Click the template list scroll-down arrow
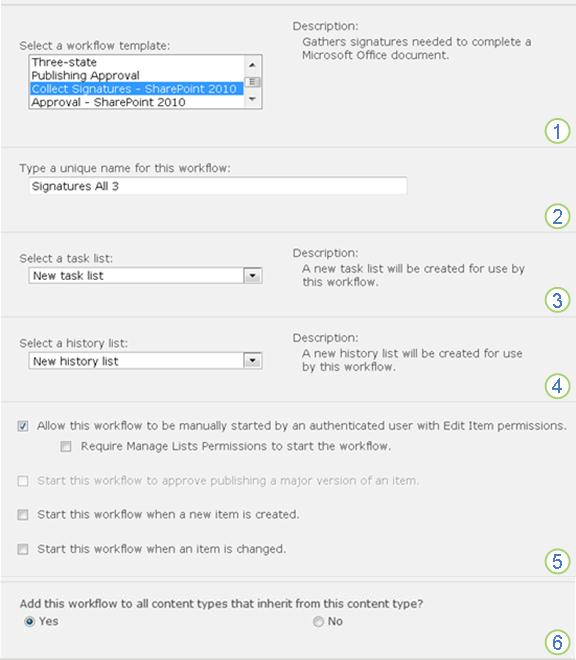The height and width of the screenshot is (660, 576). click(x=252, y=99)
